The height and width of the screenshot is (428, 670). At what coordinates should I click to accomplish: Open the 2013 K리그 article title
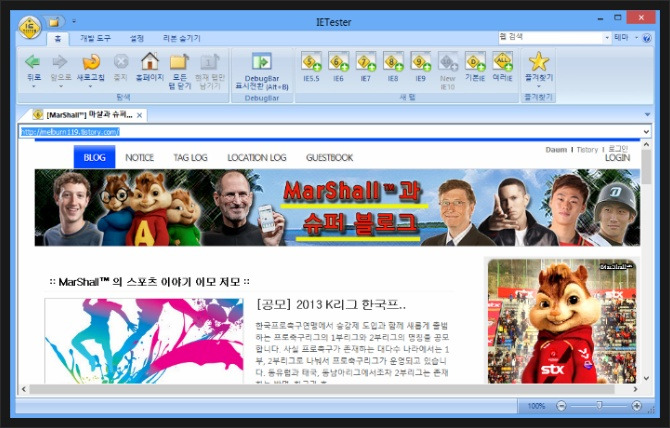[331, 305]
